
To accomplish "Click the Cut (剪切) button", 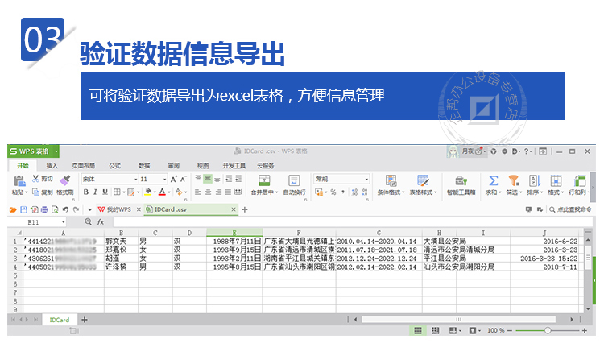I will click(x=42, y=179).
